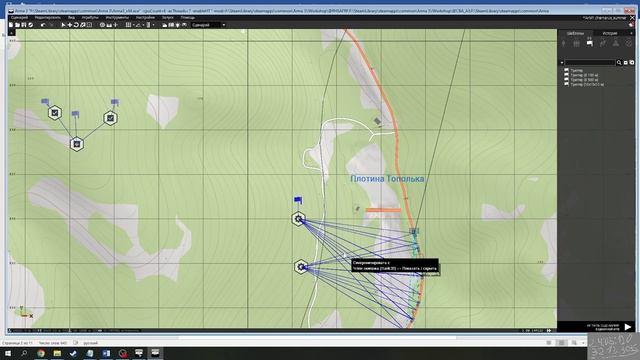This screenshot has height=360, width=640.
Task: Open Windows Start menu
Action: (8, 353)
